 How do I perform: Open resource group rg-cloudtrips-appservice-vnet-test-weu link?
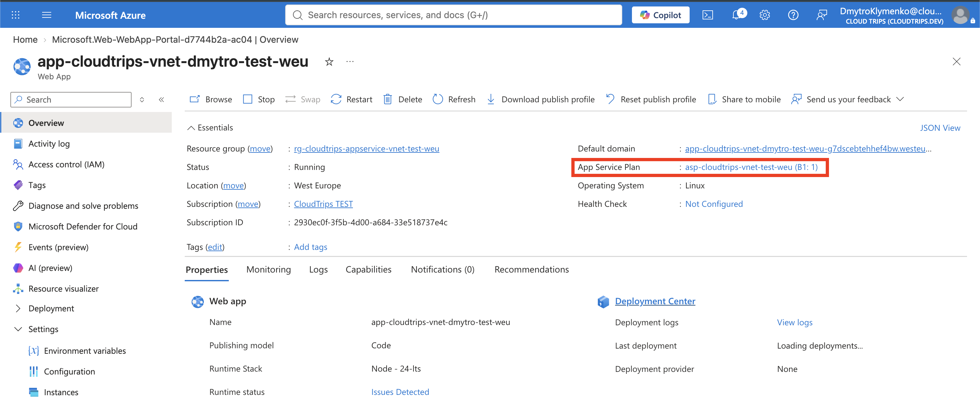click(366, 149)
